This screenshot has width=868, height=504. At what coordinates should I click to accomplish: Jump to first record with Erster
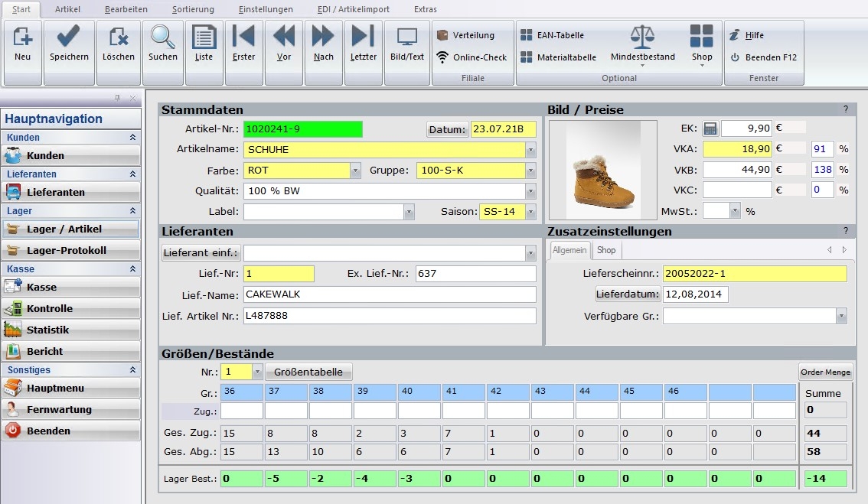point(243,37)
